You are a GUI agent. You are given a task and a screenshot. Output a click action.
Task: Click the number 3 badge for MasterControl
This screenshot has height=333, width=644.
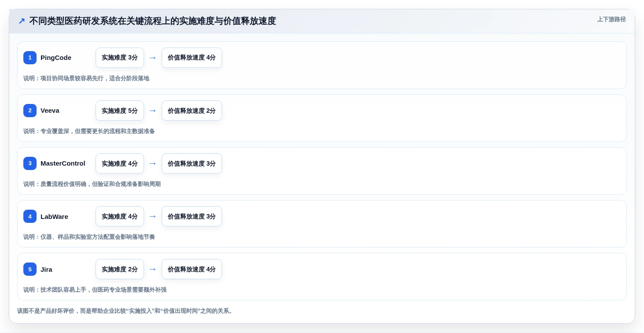(x=30, y=163)
